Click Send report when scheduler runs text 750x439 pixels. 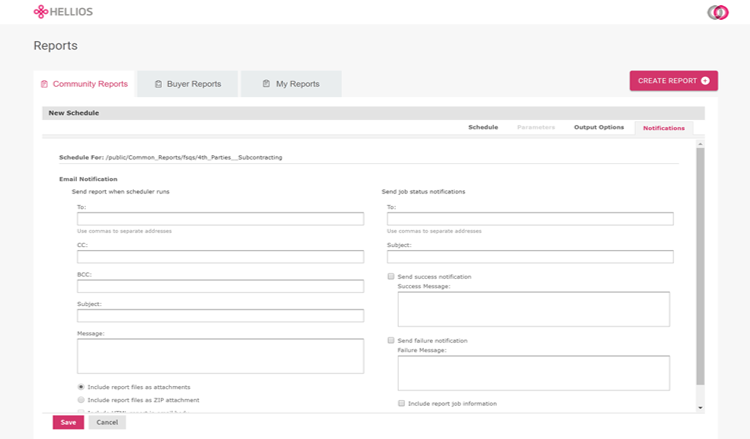coord(121,191)
